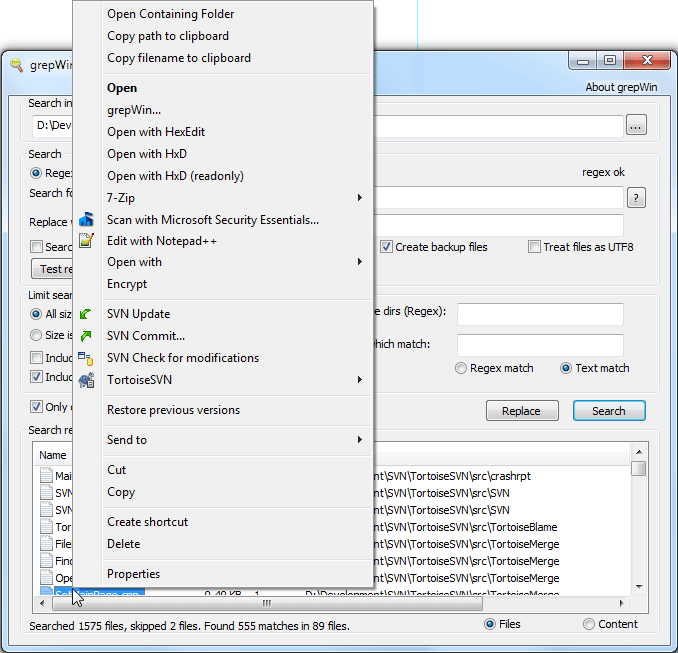The width and height of the screenshot is (678, 653).
Task: Click the SVN Check for modifications icon
Action: tap(86, 358)
